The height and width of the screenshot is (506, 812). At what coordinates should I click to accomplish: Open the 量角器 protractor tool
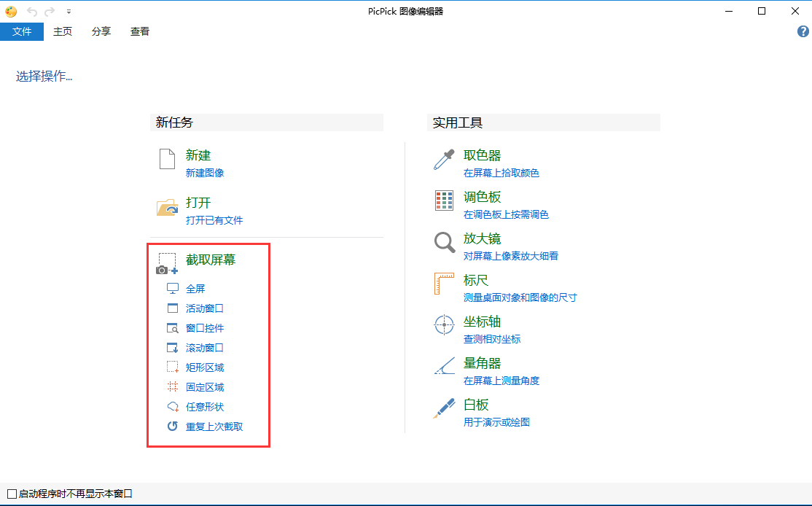[x=480, y=362]
